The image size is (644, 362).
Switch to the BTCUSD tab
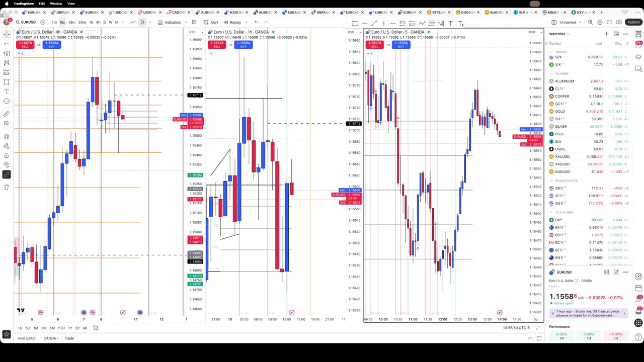tap(439, 12)
